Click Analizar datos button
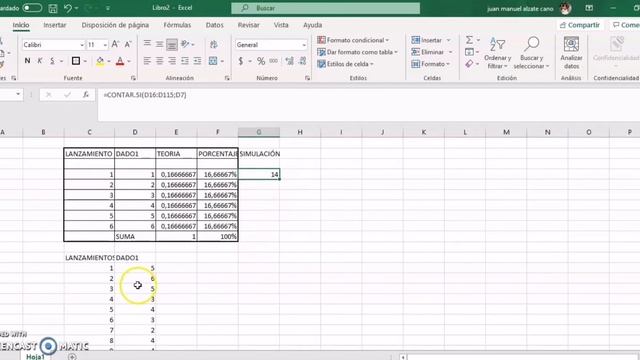The width and height of the screenshot is (640, 360). 571,53
